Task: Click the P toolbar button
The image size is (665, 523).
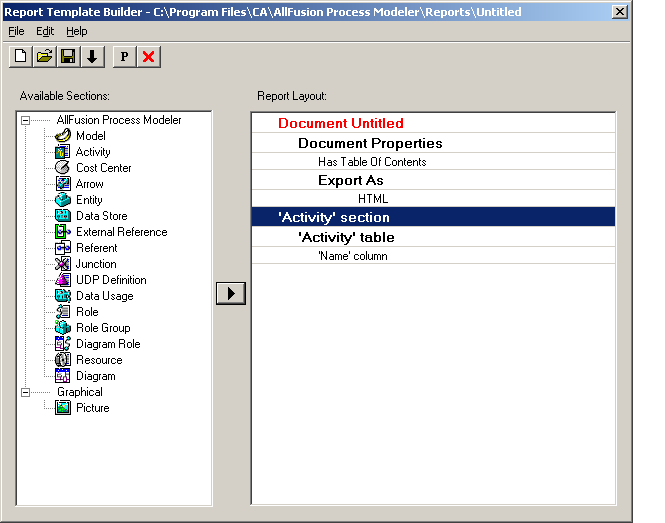Action: pos(124,56)
